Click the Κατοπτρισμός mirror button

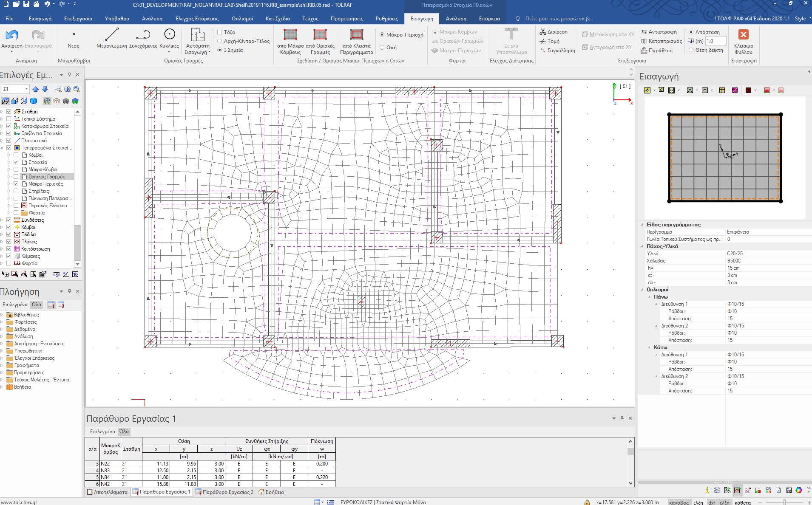661,41
